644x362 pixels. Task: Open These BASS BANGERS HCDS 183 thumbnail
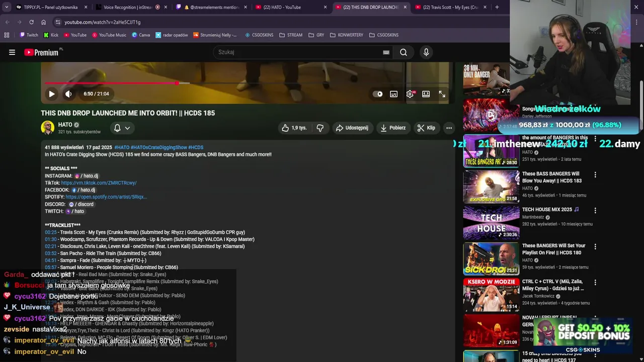[491, 187]
